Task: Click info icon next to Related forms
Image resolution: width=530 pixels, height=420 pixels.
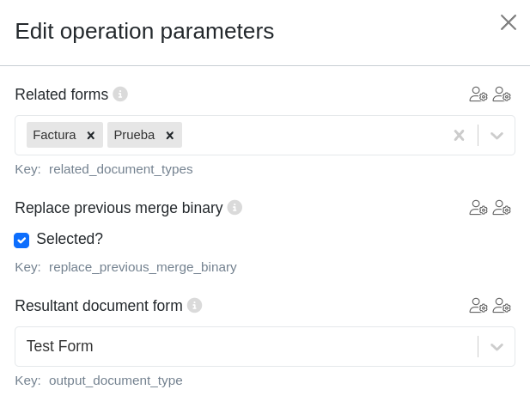Action: pyautogui.click(x=120, y=94)
